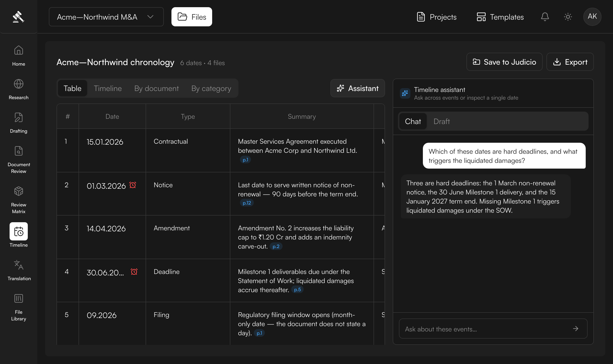Viewport: 613px width, 364px height.
Task: Click the Summary column header
Action: click(x=302, y=116)
